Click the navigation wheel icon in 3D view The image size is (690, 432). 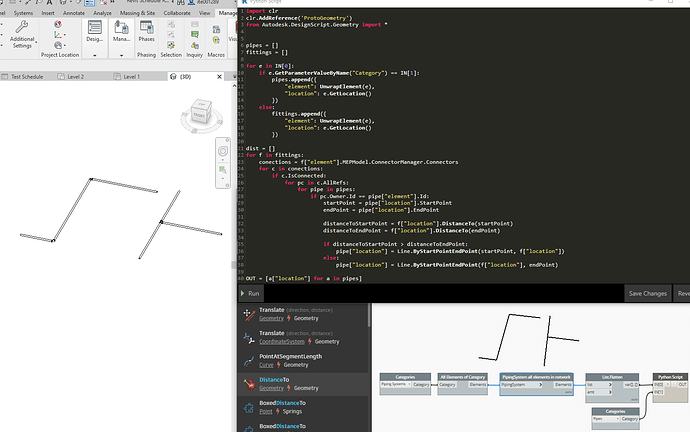click(x=223, y=151)
